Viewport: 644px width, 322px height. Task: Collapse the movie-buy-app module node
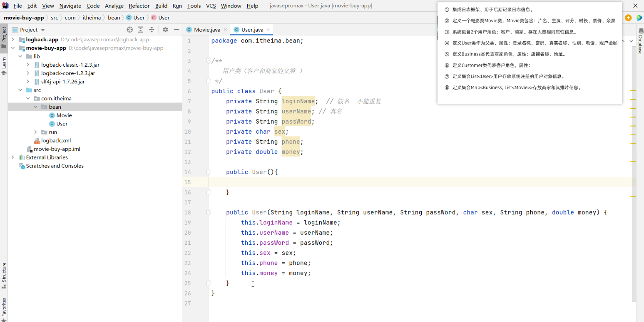13,48
